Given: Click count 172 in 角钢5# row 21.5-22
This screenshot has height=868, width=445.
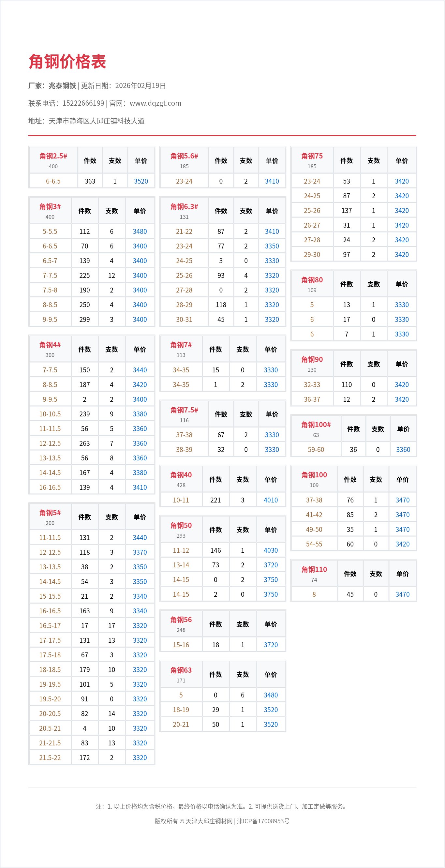Looking at the screenshot, I should point(84,758).
